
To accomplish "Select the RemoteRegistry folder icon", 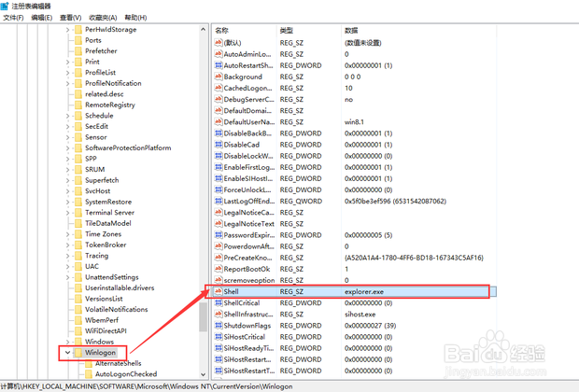I will coord(78,105).
